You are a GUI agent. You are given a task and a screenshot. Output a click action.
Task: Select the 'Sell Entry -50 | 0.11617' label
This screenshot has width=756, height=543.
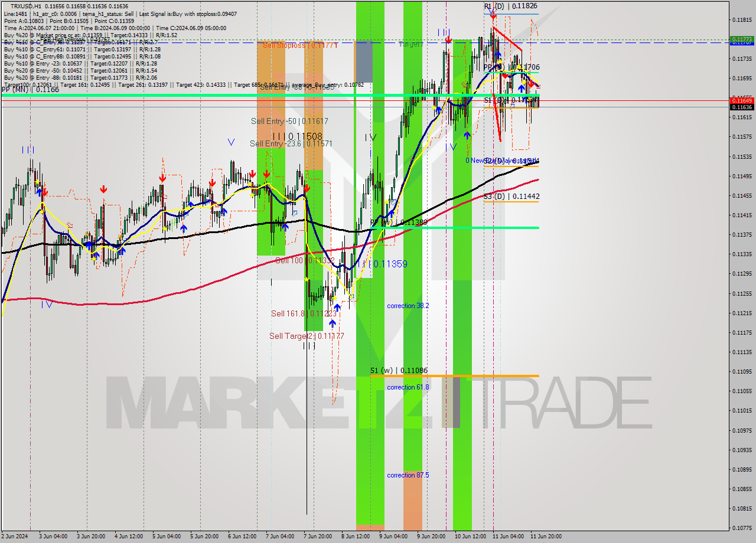289,121
